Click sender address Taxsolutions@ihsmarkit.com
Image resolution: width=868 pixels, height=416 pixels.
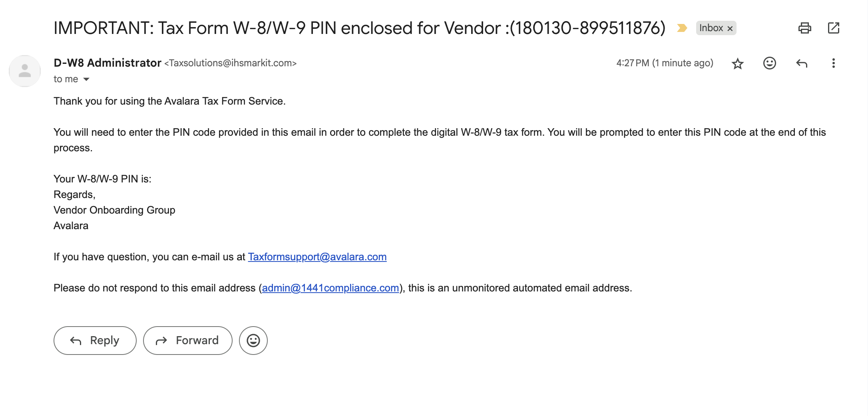(x=231, y=63)
